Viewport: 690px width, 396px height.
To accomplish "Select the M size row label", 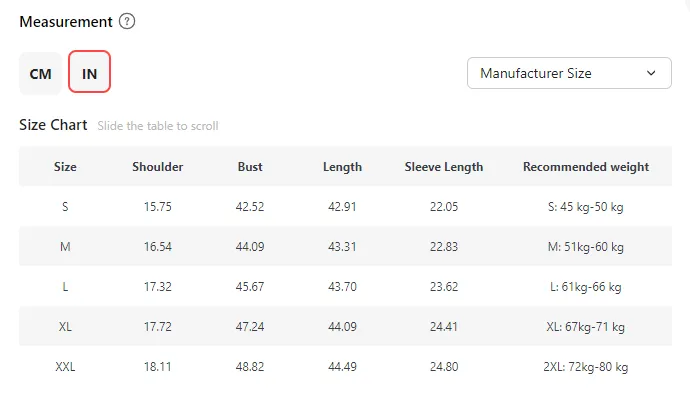I will (65, 247).
